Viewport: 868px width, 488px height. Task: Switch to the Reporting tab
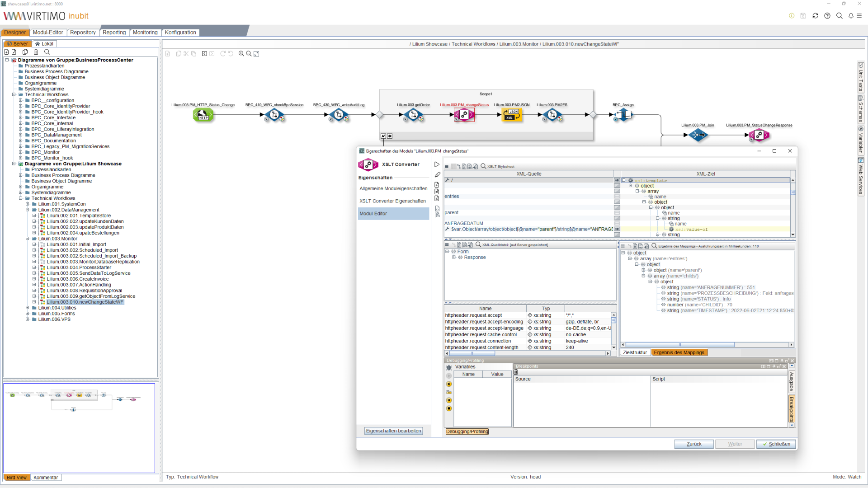pyautogui.click(x=114, y=33)
